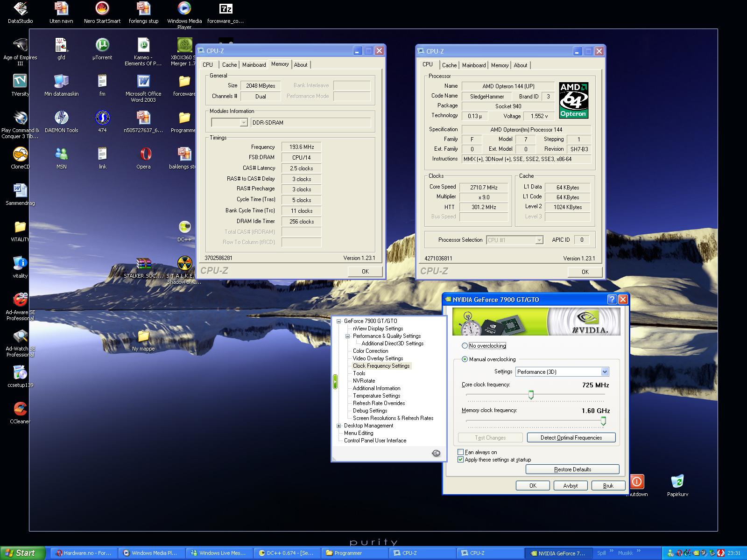Open the Programmer taskbar button
Viewport: 747px width, 560px height.
[x=355, y=553]
